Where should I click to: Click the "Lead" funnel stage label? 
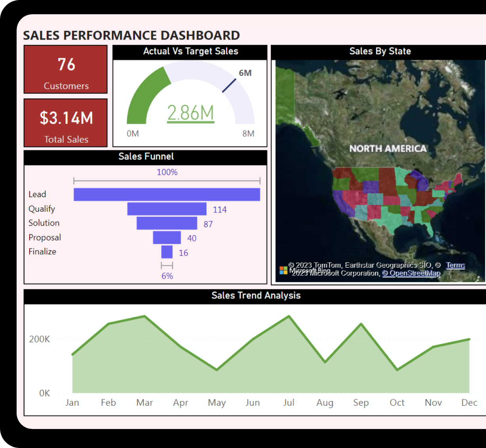37,194
